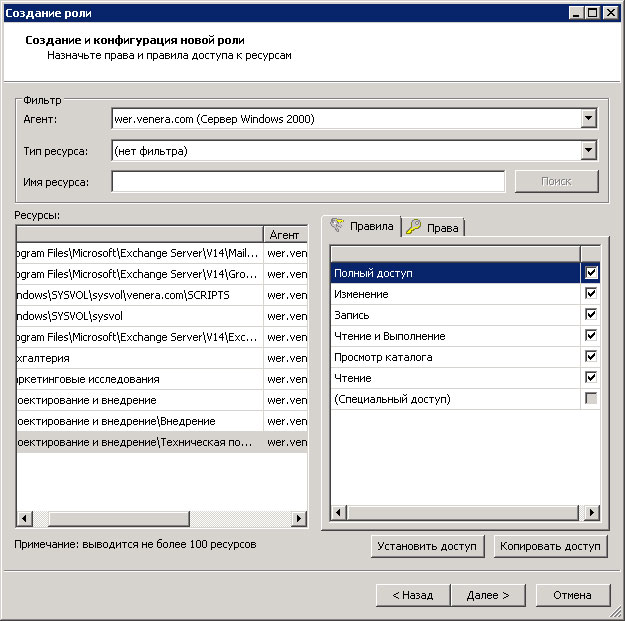Viewport: 625px width, 621px height.
Task: Cancel the wizard with Отмена
Action: (573, 595)
